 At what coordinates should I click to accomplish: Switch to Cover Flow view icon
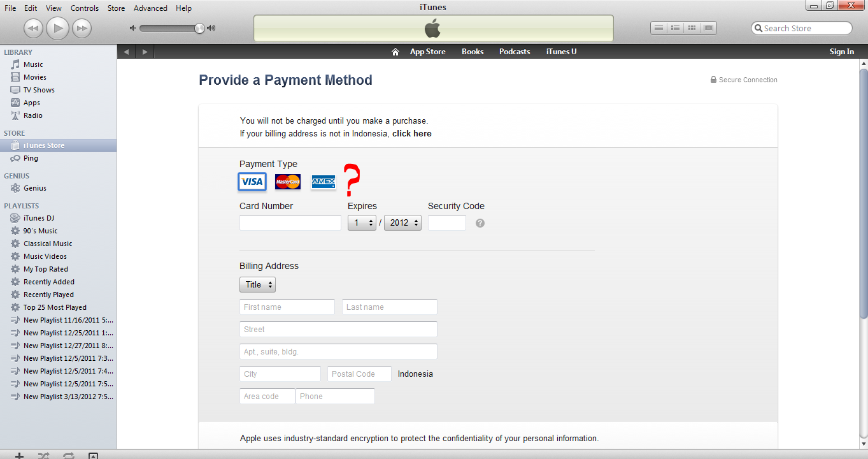(708, 28)
